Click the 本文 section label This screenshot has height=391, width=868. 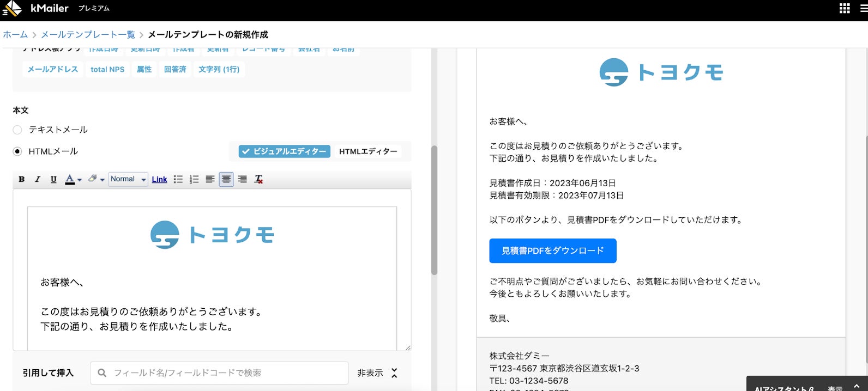pos(21,110)
